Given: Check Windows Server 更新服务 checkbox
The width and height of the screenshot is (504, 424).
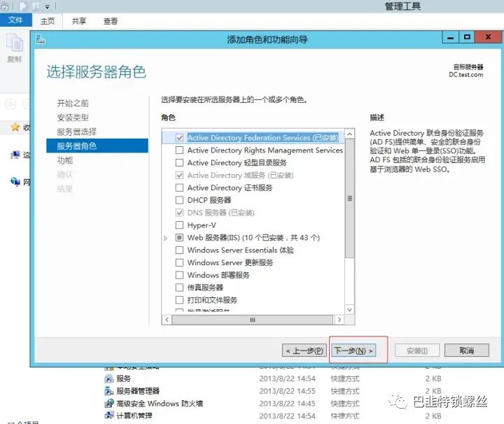Looking at the screenshot, I should [x=179, y=262].
